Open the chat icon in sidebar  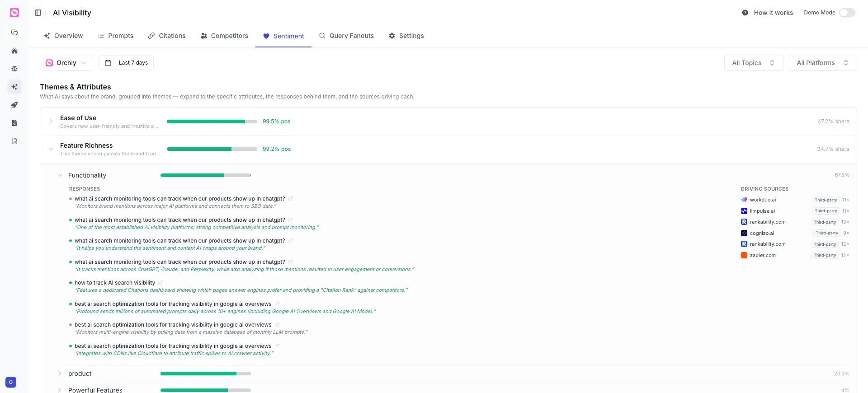14,33
